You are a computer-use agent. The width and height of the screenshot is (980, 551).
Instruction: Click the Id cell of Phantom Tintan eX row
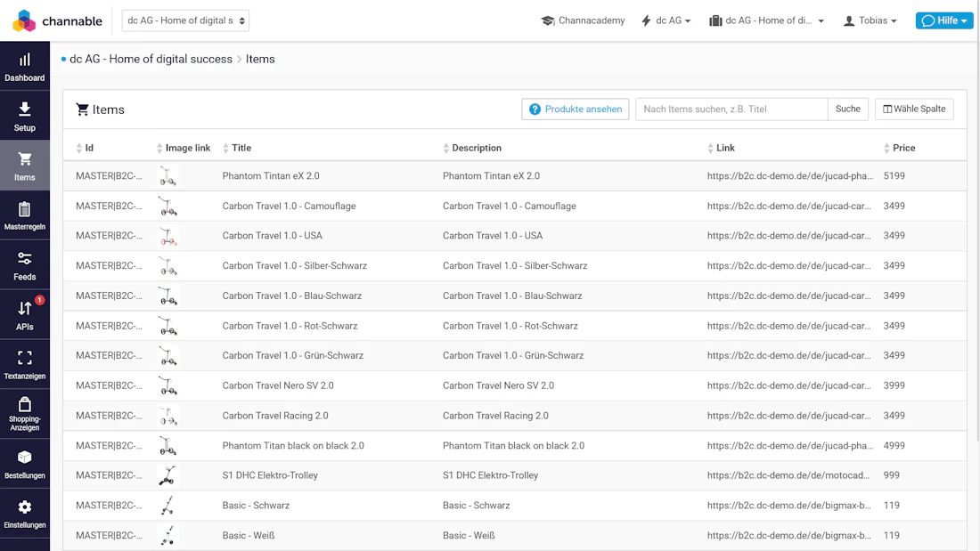(x=109, y=176)
